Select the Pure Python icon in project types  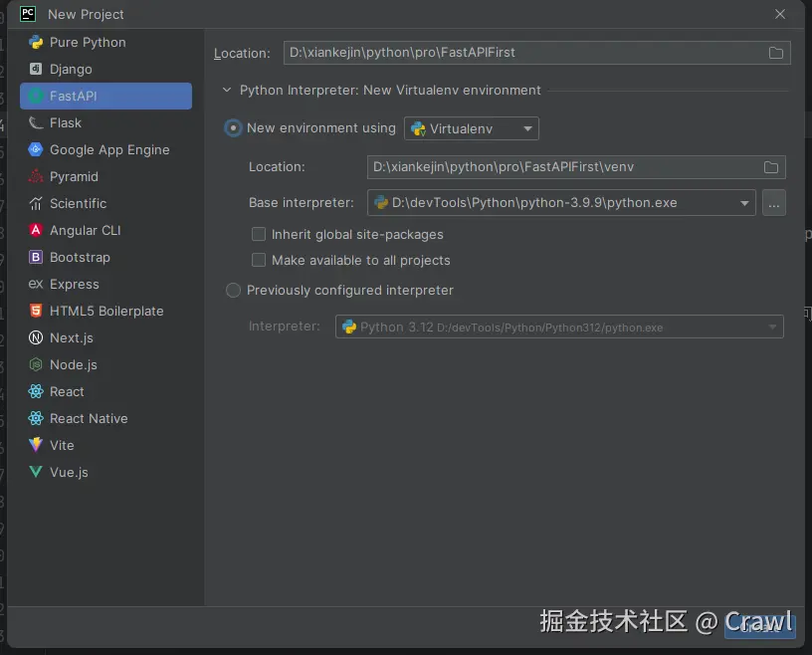click(x=36, y=43)
